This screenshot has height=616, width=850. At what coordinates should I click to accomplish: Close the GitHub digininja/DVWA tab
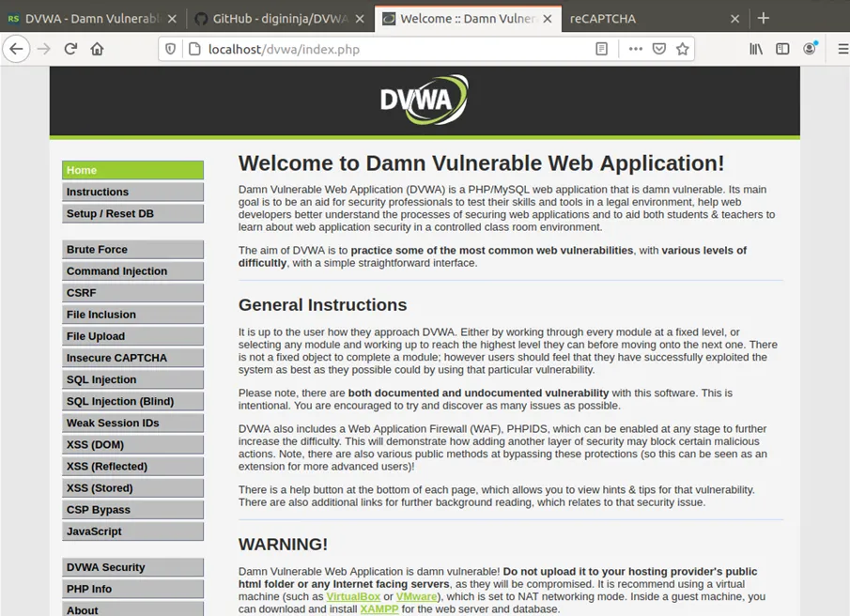(x=360, y=19)
